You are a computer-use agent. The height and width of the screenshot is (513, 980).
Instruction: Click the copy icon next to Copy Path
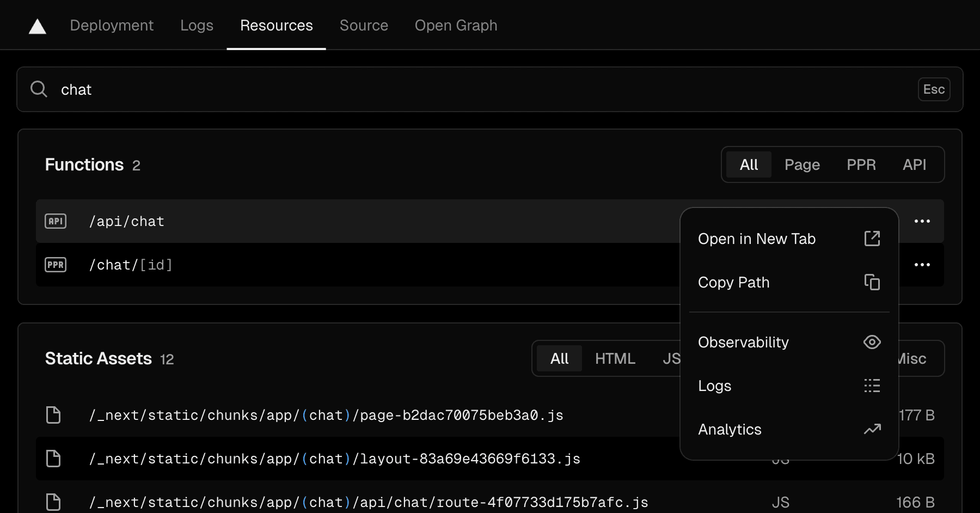click(x=872, y=282)
